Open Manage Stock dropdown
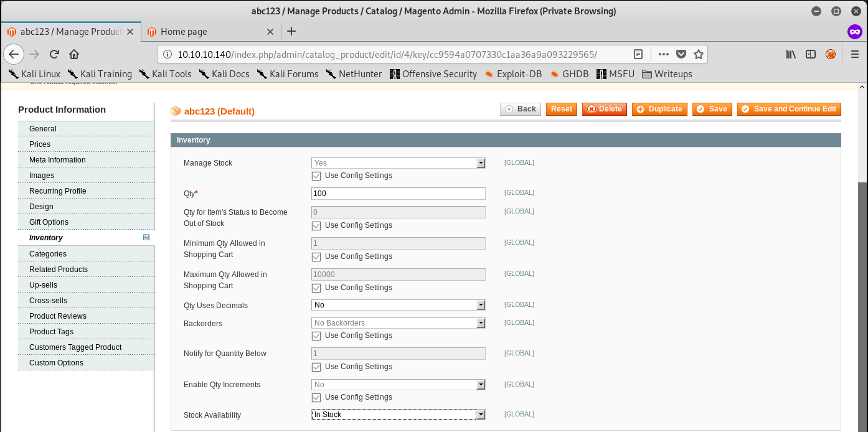The height and width of the screenshot is (432, 868). [399, 163]
